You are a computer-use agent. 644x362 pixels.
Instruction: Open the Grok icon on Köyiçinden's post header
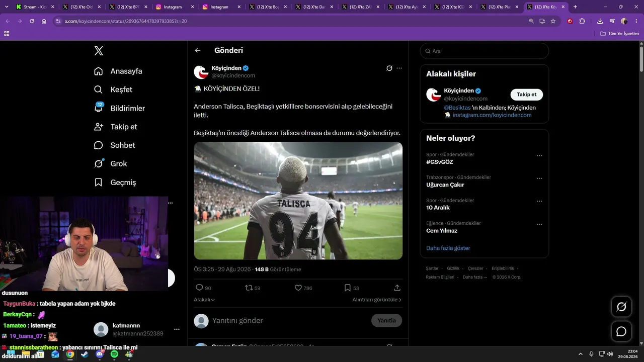(x=389, y=68)
